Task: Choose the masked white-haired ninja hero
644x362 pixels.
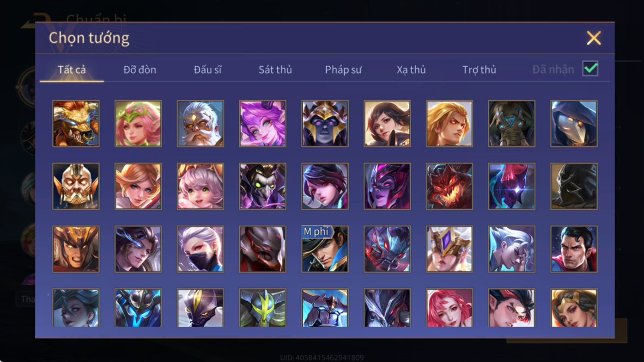Action: [200, 249]
